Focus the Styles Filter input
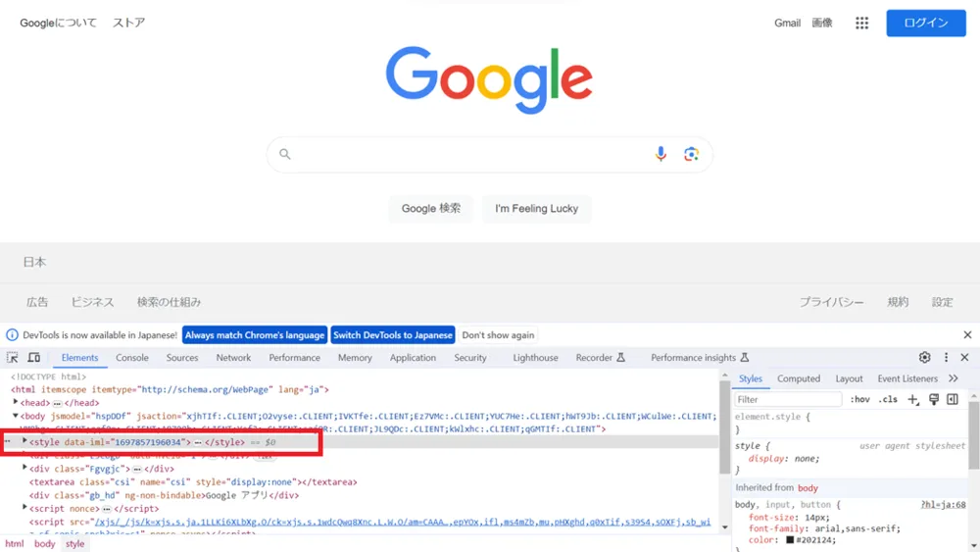The height and width of the screenshot is (552, 980). (x=788, y=399)
